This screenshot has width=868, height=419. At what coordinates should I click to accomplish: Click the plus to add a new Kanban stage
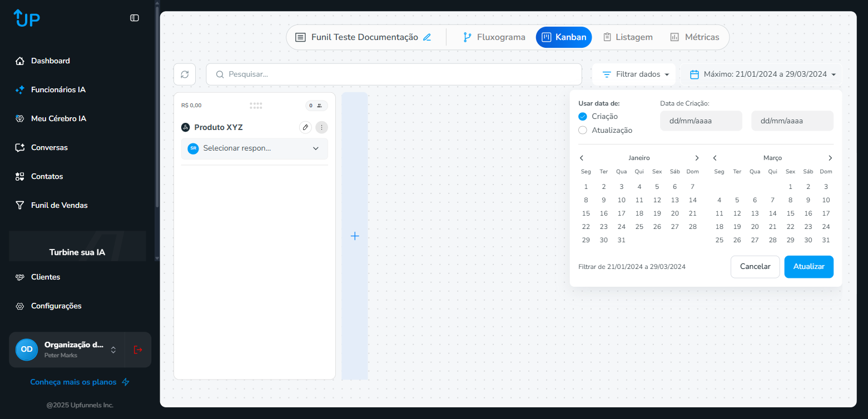coord(355,236)
